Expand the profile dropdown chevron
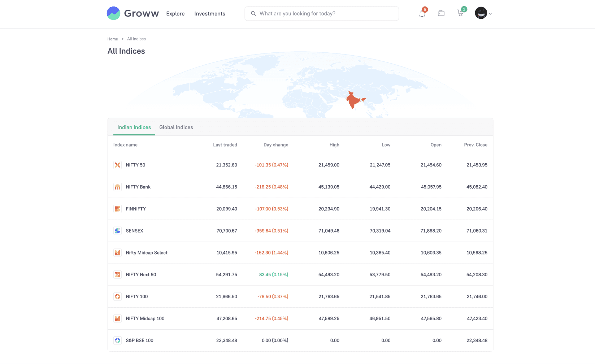595x364 pixels. click(x=490, y=14)
